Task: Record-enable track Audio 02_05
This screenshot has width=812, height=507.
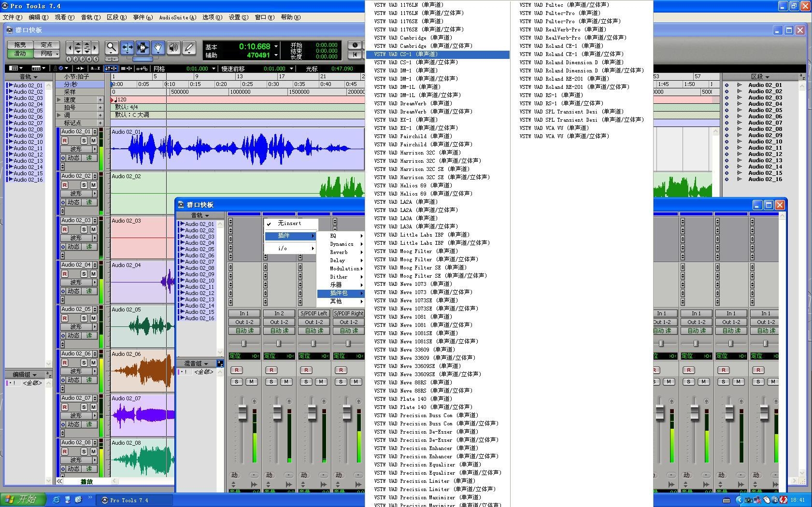Action: pos(65,318)
